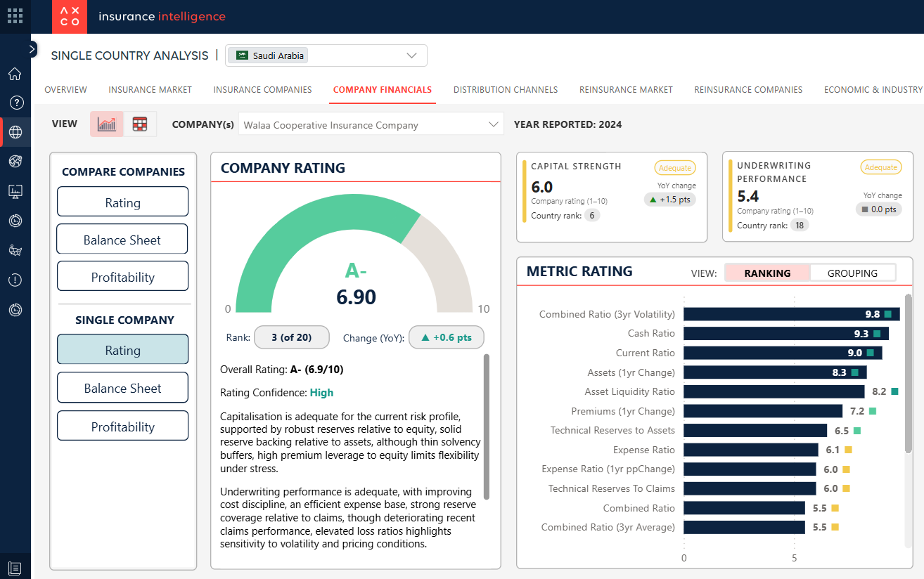Open the exclamation alert sidebar icon

(15, 280)
